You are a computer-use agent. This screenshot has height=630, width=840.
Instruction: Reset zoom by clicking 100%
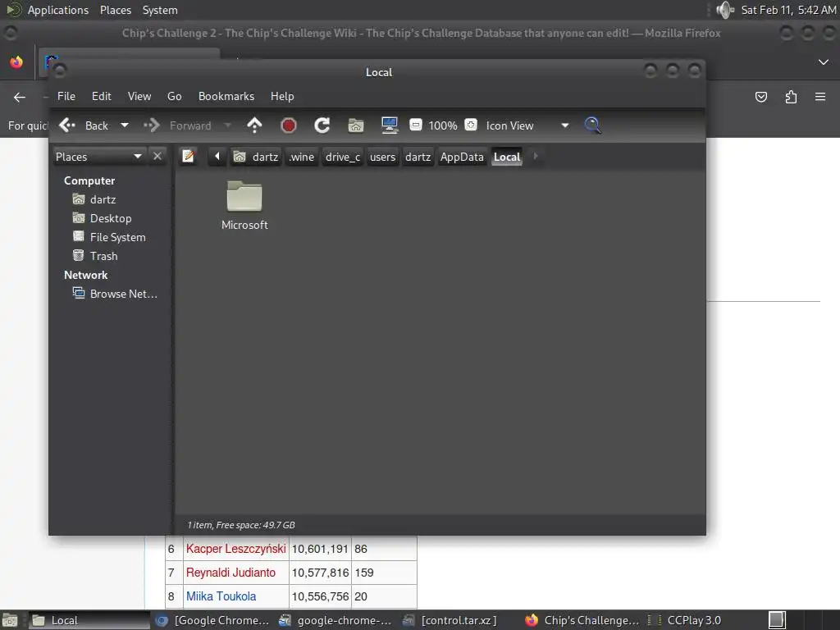(443, 126)
